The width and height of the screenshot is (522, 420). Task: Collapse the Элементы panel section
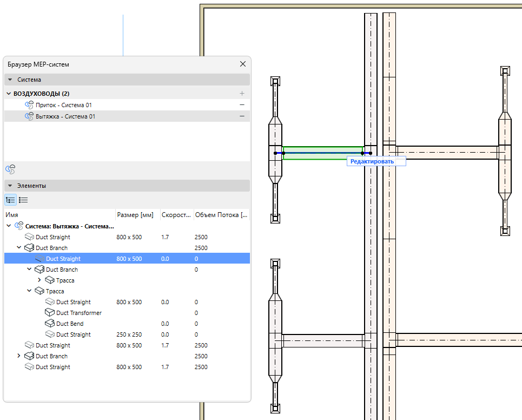[10, 186]
